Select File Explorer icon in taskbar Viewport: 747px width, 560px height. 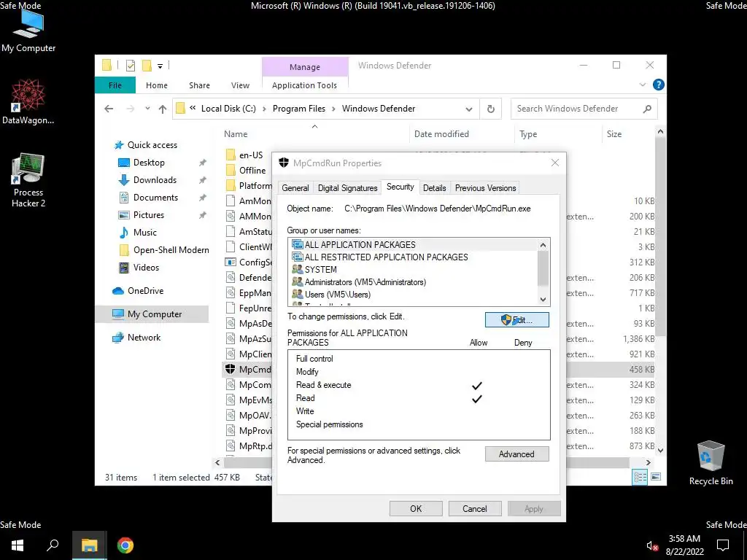[89, 545]
